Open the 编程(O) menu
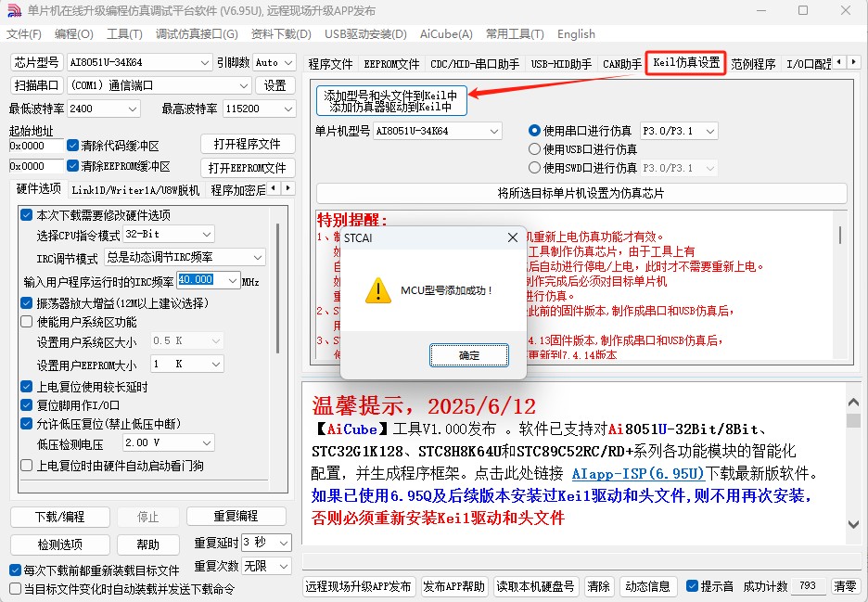868x602 pixels. click(73, 34)
